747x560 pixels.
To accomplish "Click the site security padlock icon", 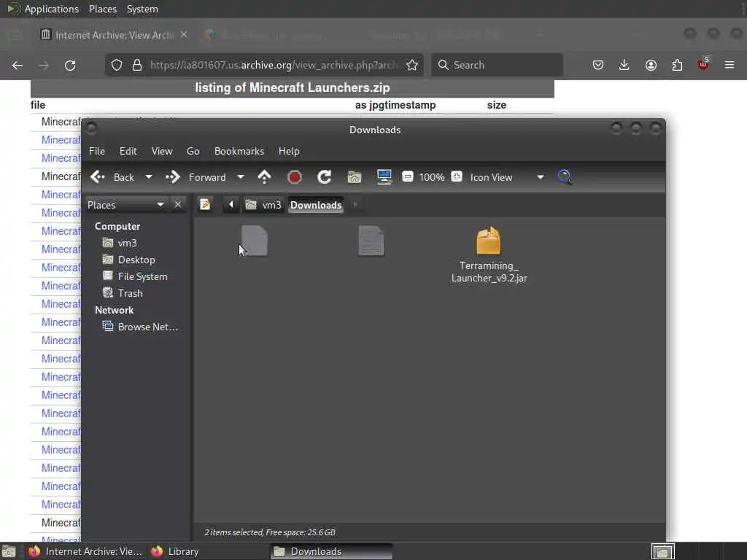I will [x=137, y=65].
